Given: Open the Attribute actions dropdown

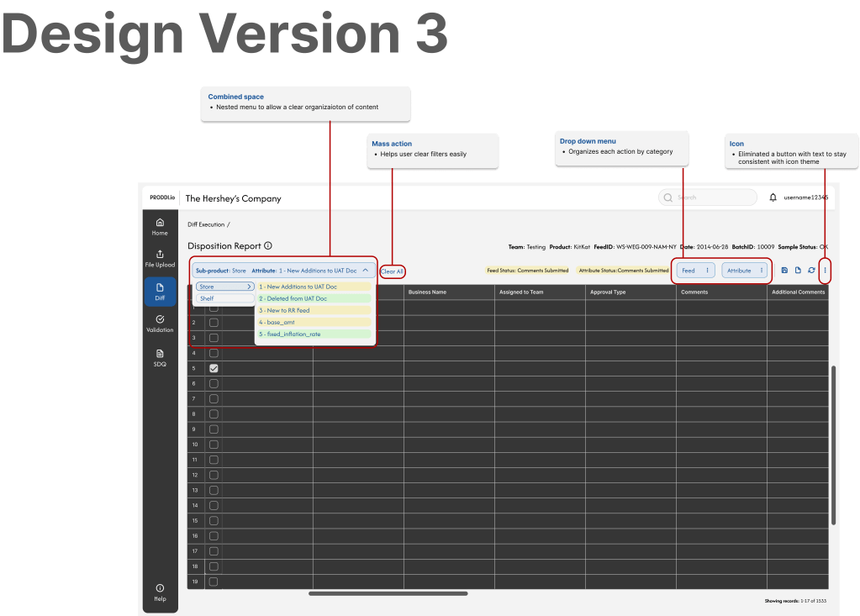Looking at the screenshot, I should pos(744,271).
